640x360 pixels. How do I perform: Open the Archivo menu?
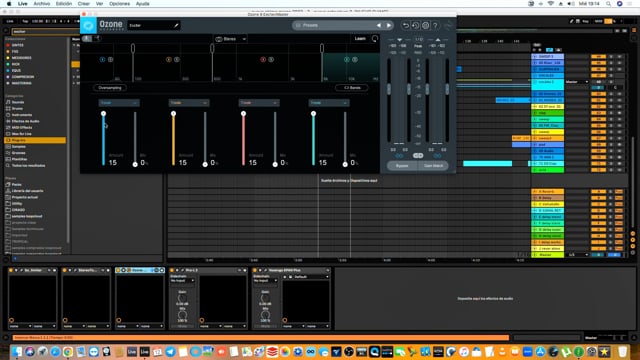(42, 4)
